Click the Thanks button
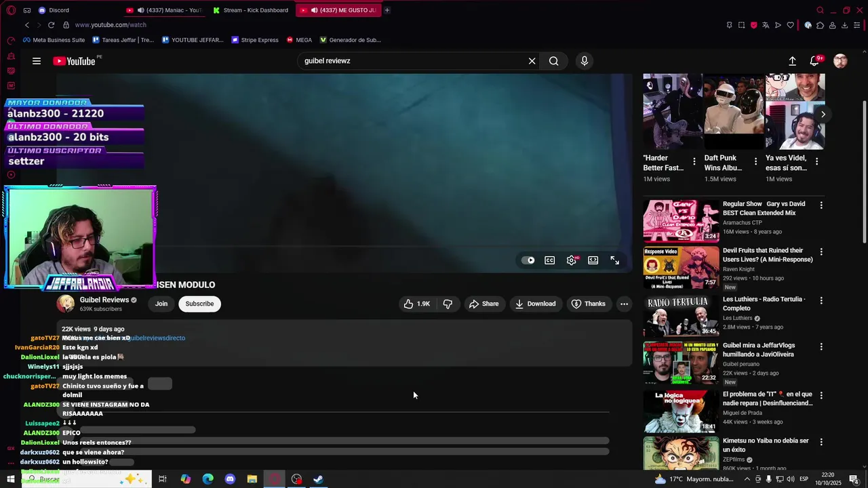The image size is (868, 488). [x=589, y=304]
